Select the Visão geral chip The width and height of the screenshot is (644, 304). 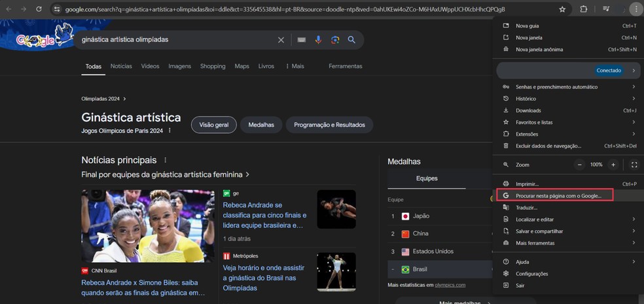click(213, 125)
